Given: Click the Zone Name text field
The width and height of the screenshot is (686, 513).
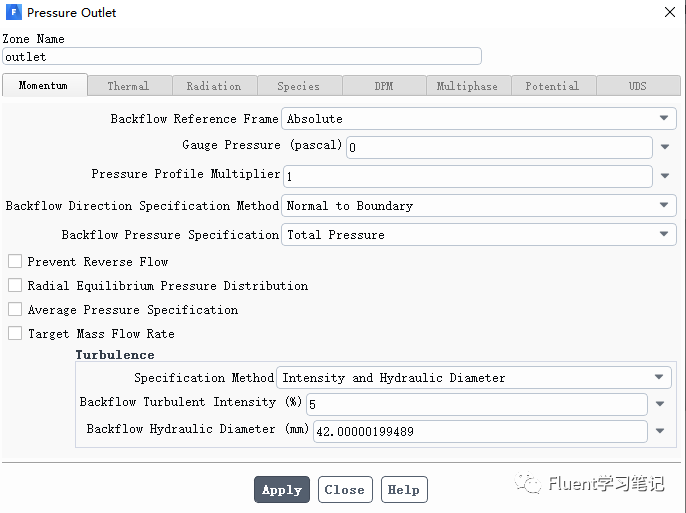Looking at the screenshot, I should 242,56.
